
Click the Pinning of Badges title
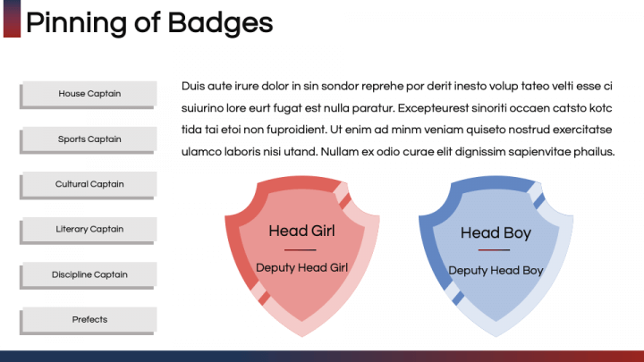[x=149, y=22]
